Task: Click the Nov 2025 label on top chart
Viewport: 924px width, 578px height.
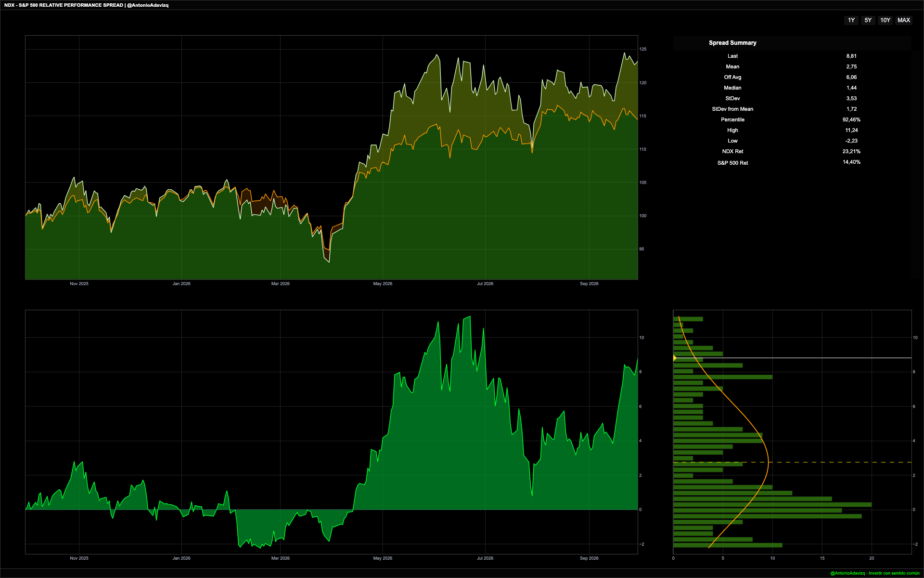Action: (x=79, y=284)
